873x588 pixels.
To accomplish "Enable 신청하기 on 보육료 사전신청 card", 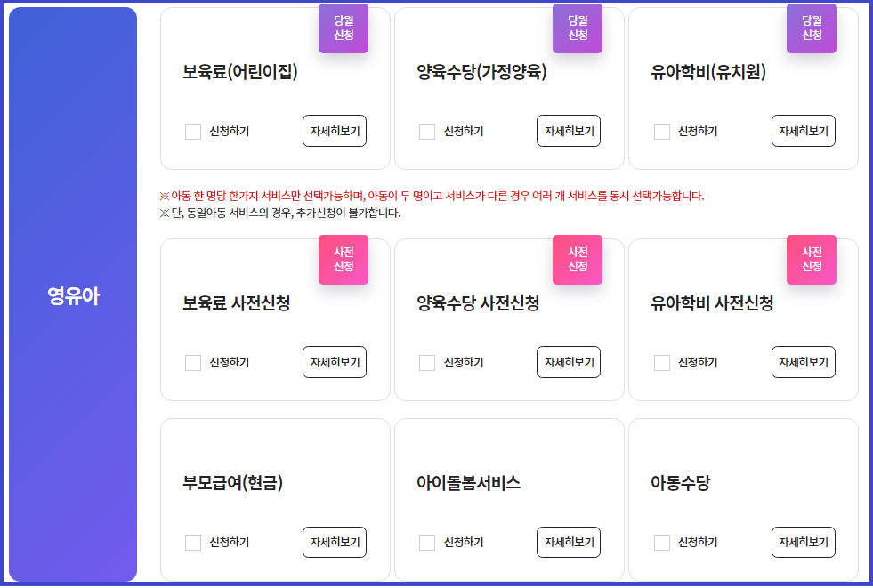I will point(192,362).
